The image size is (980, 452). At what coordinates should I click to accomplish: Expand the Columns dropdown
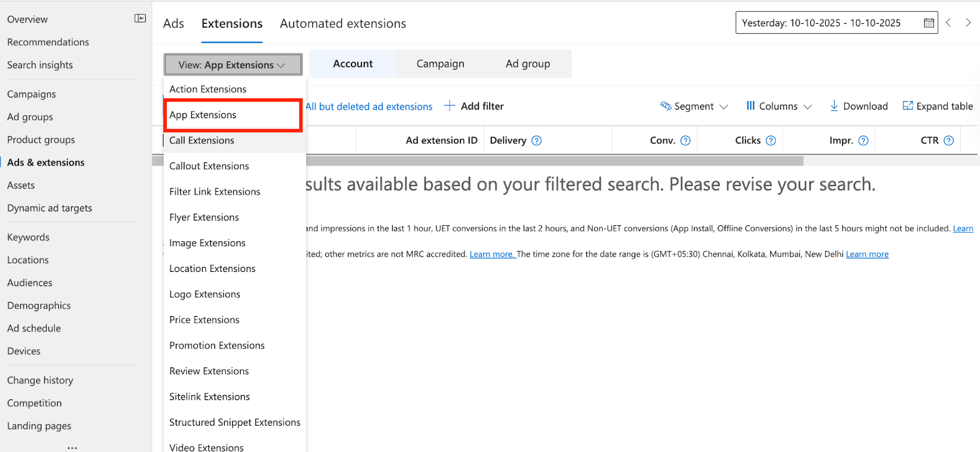tap(778, 107)
